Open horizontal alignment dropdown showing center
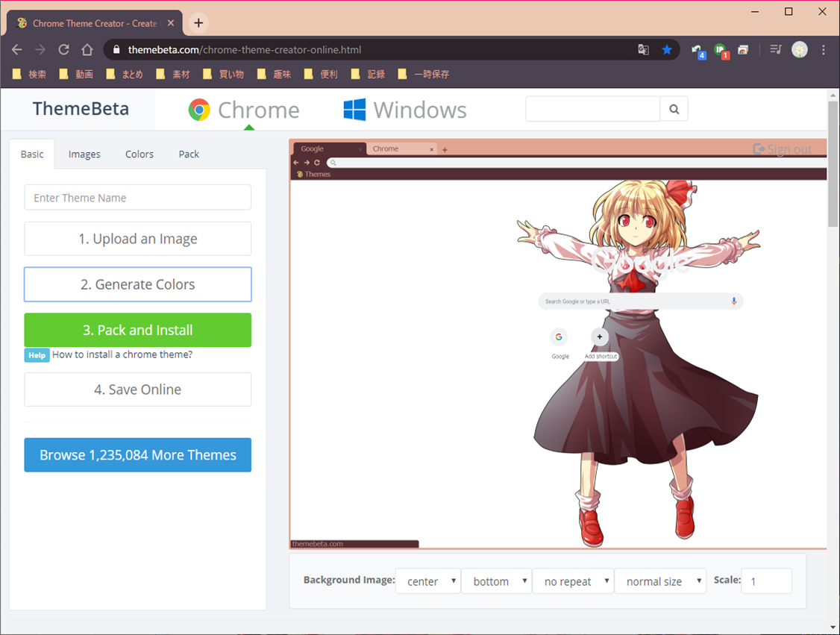The image size is (840, 635). click(428, 581)
